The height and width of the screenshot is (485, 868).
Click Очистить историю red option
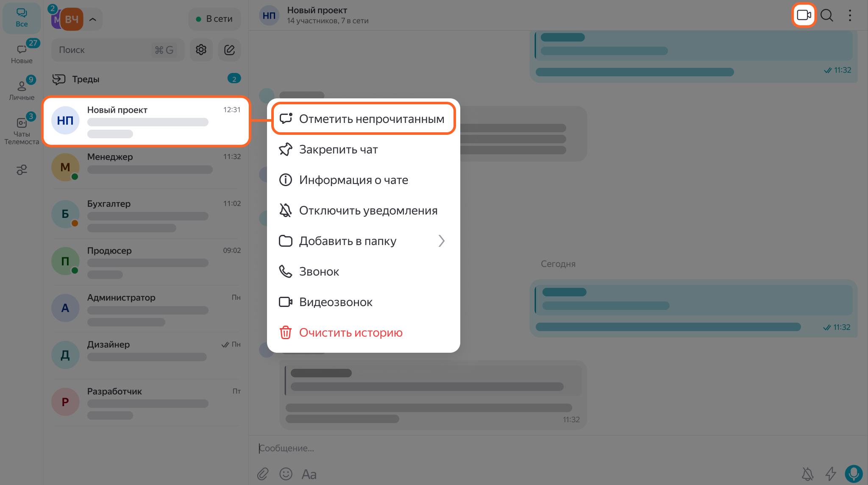coord(351,333)
